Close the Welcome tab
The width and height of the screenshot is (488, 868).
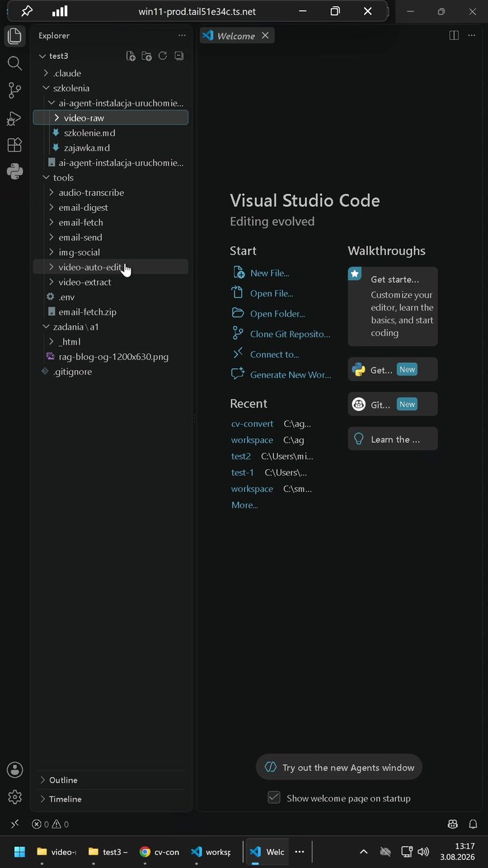coord(265,35)
